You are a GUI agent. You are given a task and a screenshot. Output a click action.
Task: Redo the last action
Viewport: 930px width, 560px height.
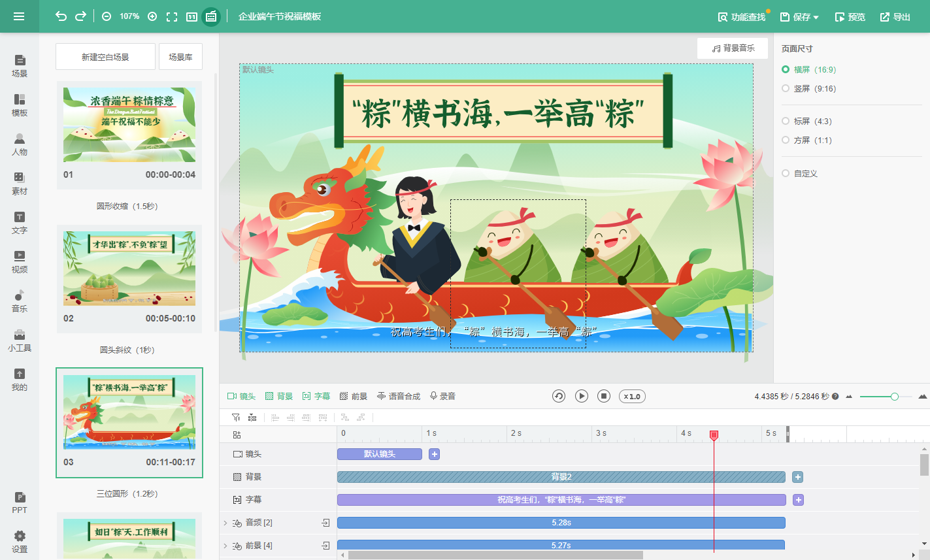(x=80, y=16)
